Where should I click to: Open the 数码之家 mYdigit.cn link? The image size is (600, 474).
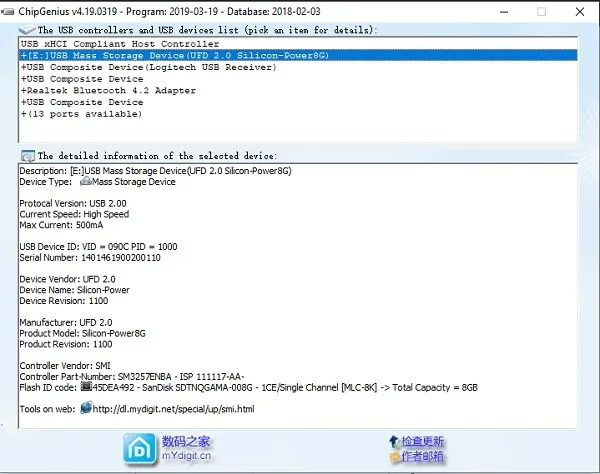click(x=186, y=448)
